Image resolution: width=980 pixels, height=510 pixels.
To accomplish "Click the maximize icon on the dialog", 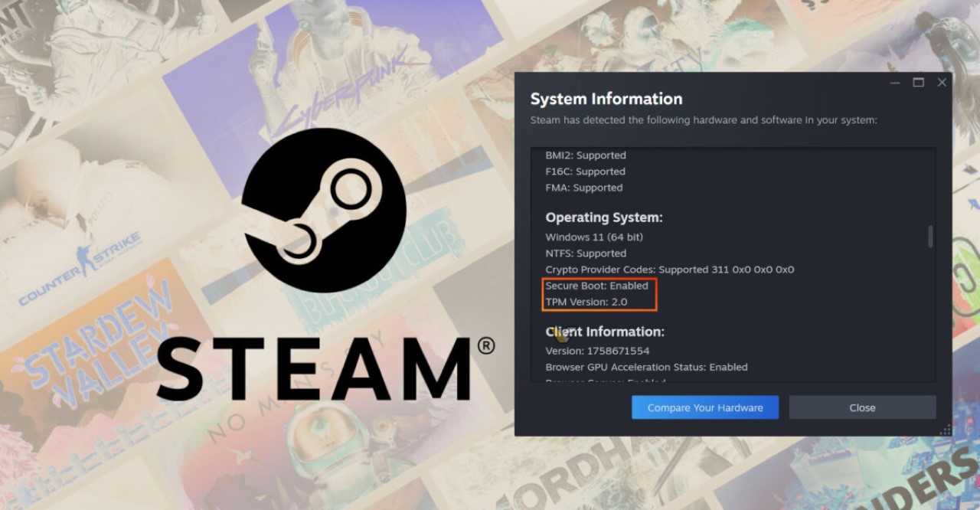I will coord(918,82).
